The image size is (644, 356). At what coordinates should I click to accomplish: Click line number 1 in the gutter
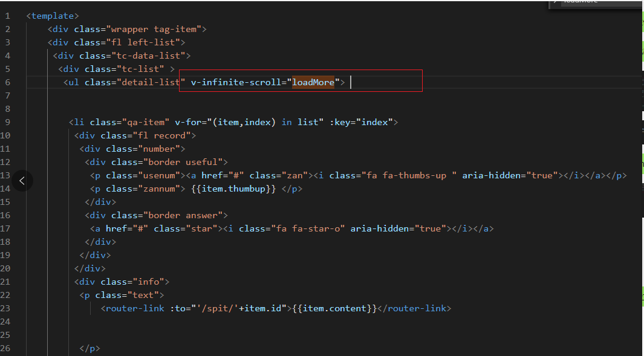(7, 16)
